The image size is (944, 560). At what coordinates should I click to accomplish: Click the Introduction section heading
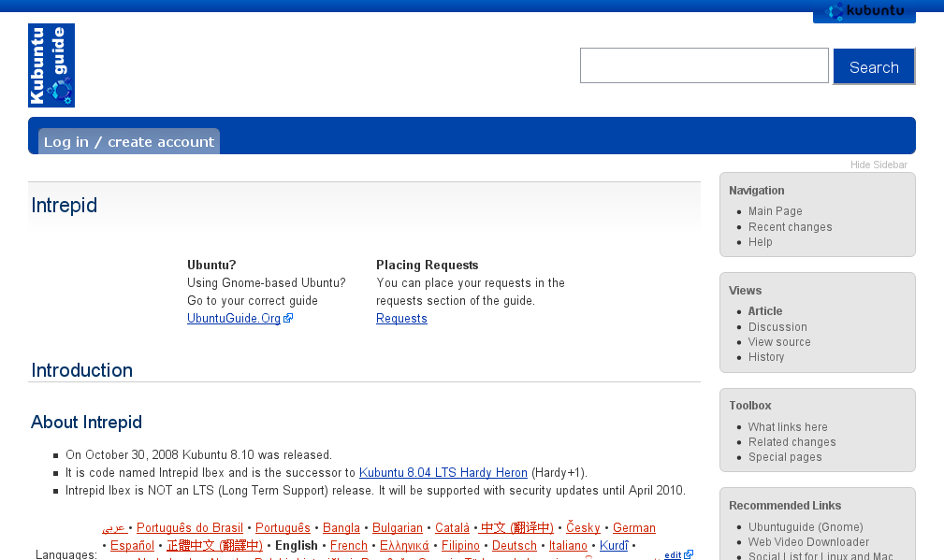pyautogui.click(x=82, y=370)
